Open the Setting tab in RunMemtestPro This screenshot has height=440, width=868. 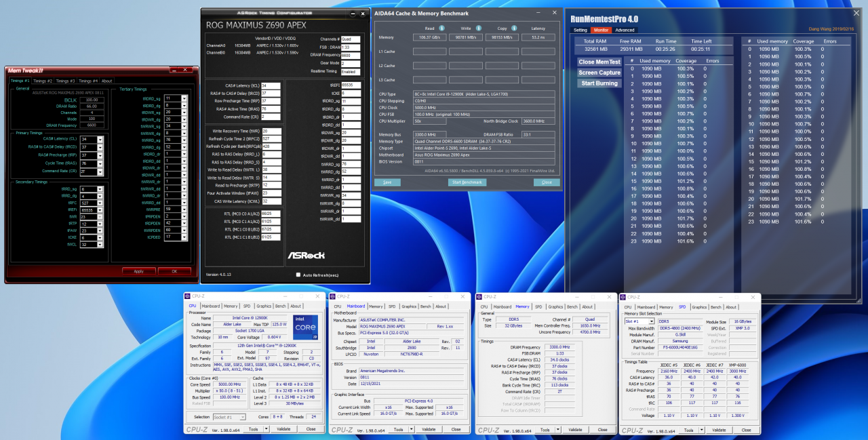[x=580, y=30]
